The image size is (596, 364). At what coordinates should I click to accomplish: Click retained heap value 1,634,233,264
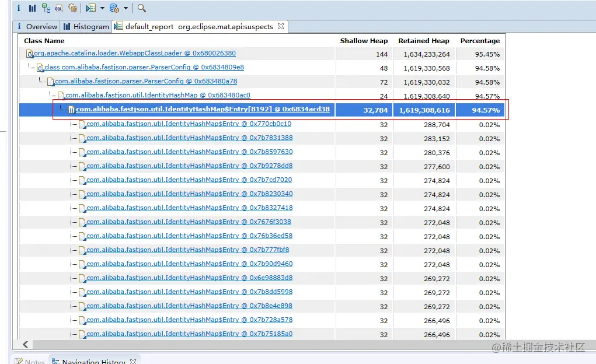point(427,54)
